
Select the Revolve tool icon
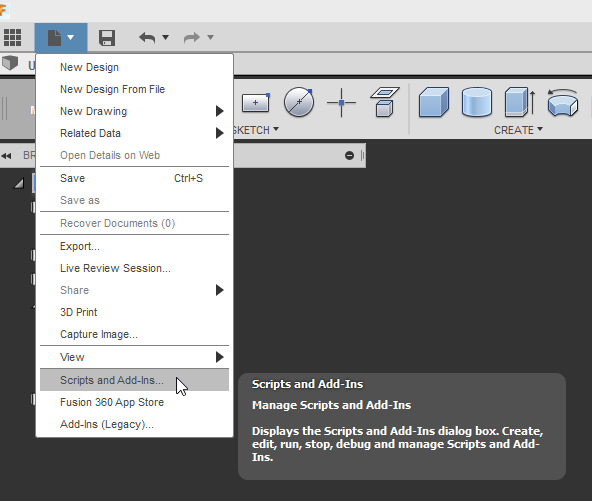563,103
